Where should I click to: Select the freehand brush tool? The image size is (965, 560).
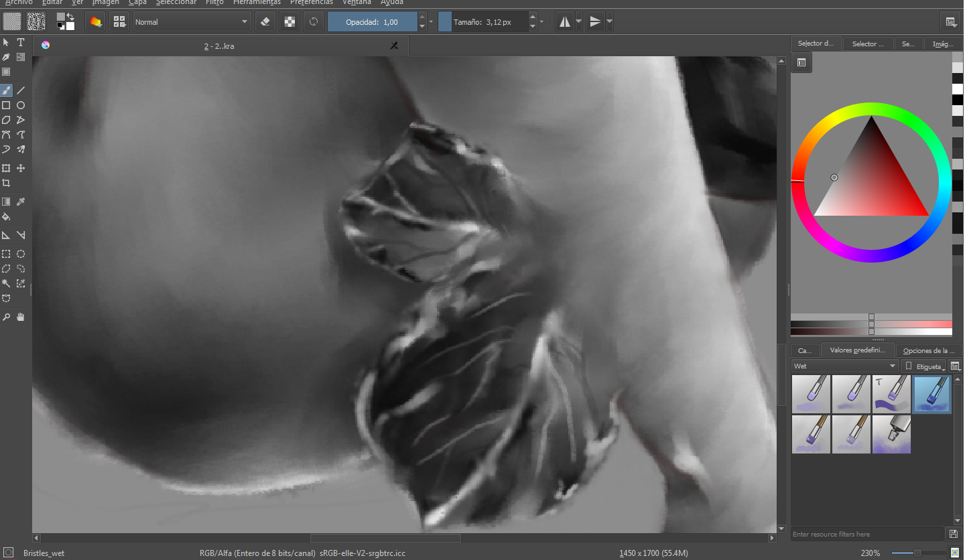6,90
